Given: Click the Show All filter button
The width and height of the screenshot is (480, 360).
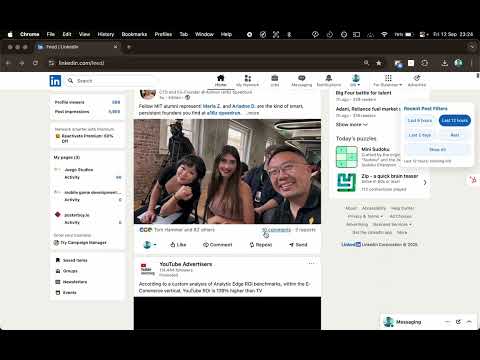Looking at the screenshot, I should [x=437, y=150].
